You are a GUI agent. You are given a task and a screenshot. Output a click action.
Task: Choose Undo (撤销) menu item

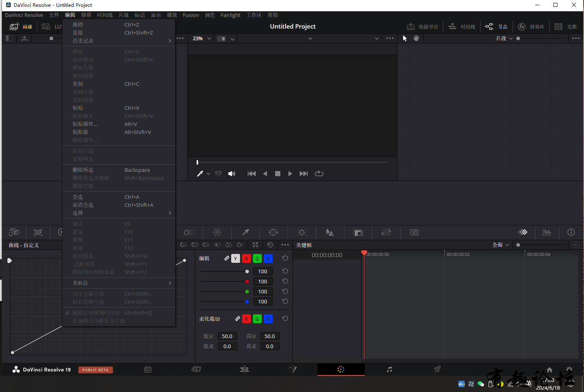point(119,25)
